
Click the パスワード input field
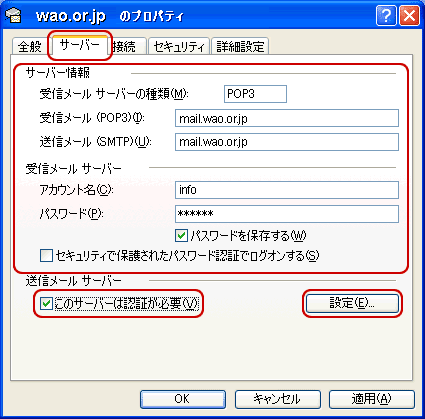click(287, 214)
